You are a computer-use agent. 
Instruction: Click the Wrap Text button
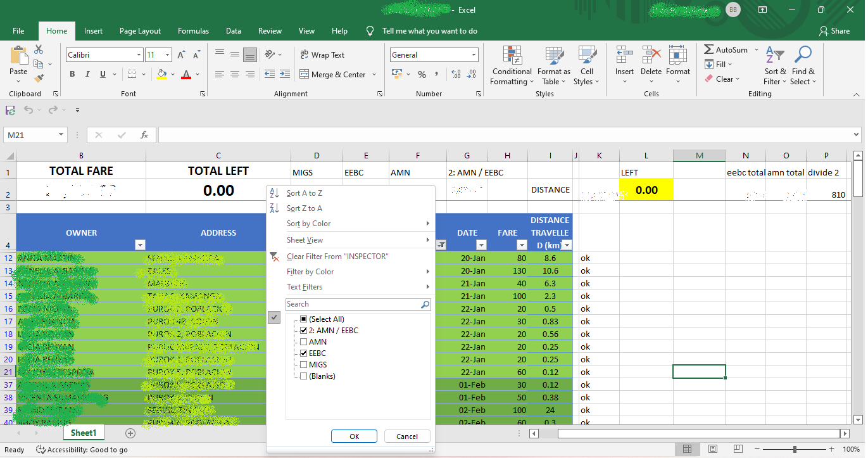click(322, 55)
